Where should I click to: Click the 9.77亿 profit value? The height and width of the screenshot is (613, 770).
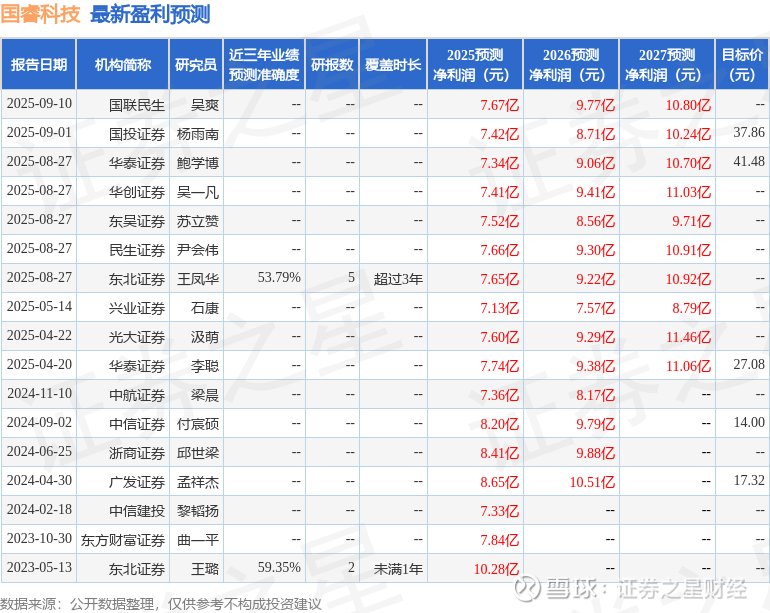(596, 105)
